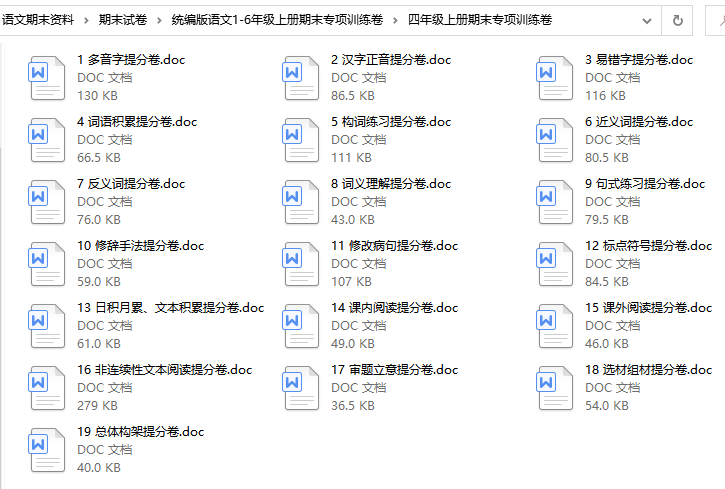Select the icon of 14 课内阅读提分卷.doc
Viewport: 725px width, 489px height.
301,325
